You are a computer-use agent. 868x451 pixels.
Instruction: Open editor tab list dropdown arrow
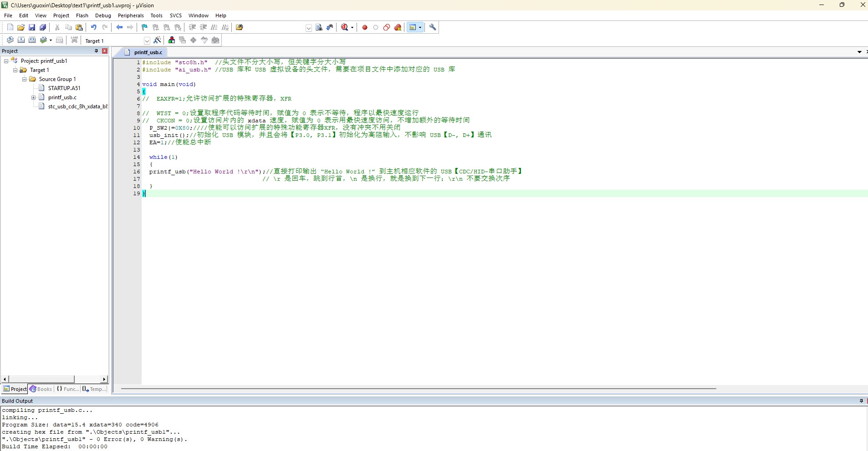click(859, 52)
